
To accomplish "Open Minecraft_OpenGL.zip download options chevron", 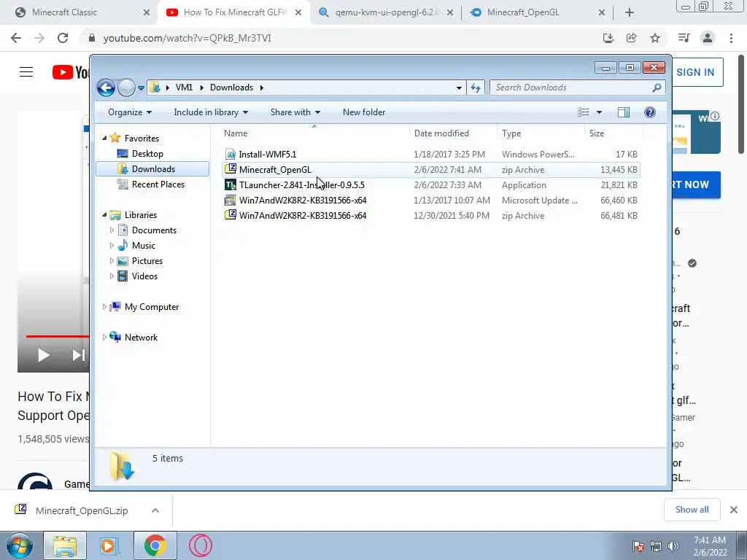I will 155,510.
